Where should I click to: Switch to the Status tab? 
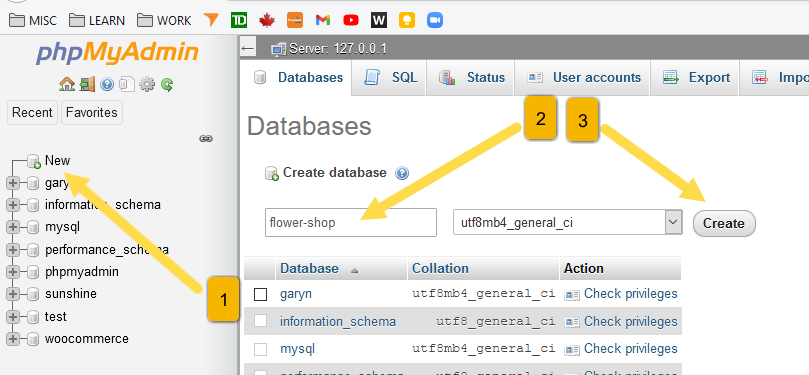(x=471, y=77)
